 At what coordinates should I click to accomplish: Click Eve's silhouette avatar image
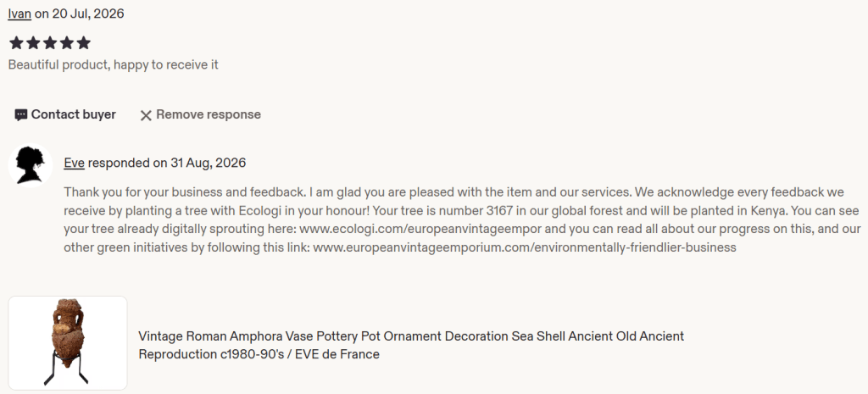pyautogui.click(x=31, y=165)
